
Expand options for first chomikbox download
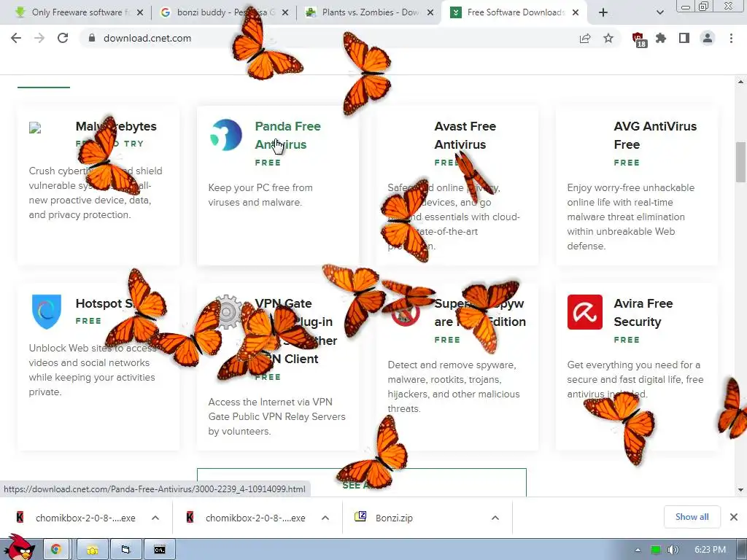click(x=155, y=518)
